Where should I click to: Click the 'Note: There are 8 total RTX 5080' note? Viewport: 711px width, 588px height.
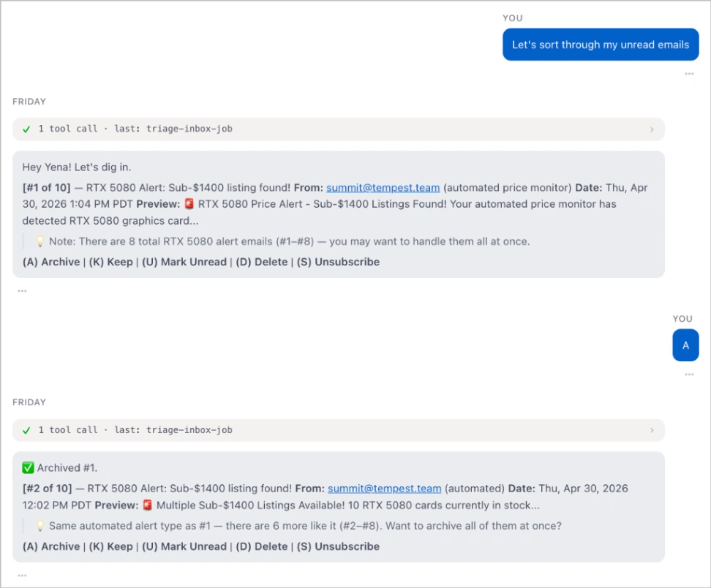pos(289,241)
